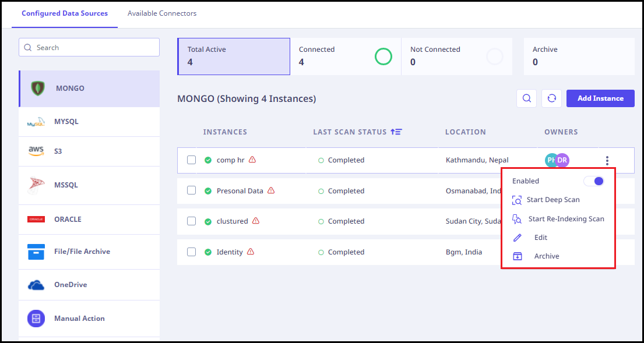Select the MONGO data source icon
Viewport: 644px width, 343px height.
coord(38,89)
